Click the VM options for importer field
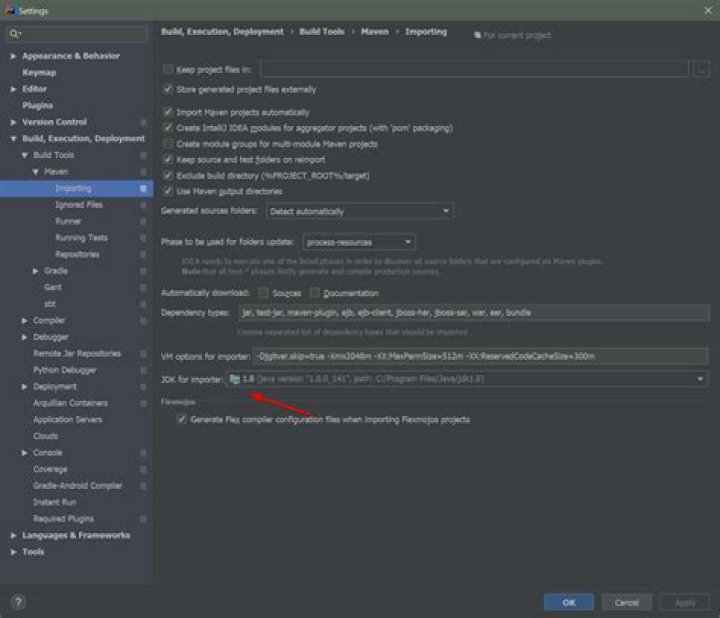The image size is (720, 618). (x=480, y=356)
